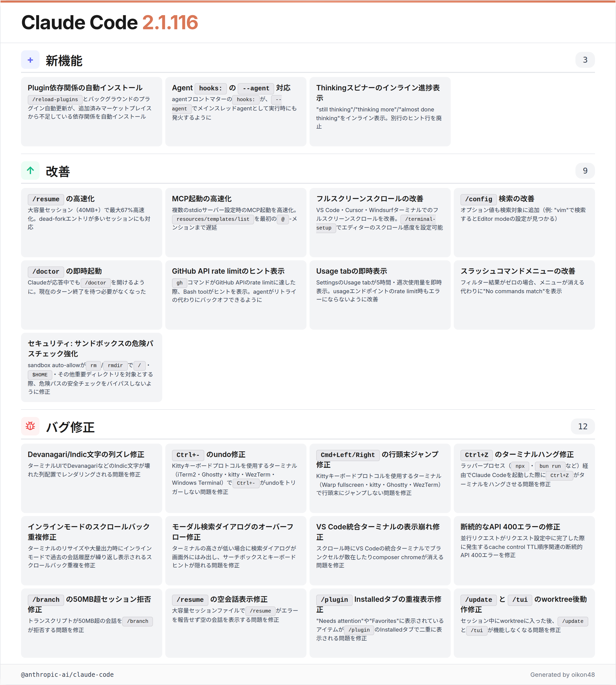Viewport: 616px width, 685px height.
Task: Click the "bun run" code chip
Action: coord(550,466)
